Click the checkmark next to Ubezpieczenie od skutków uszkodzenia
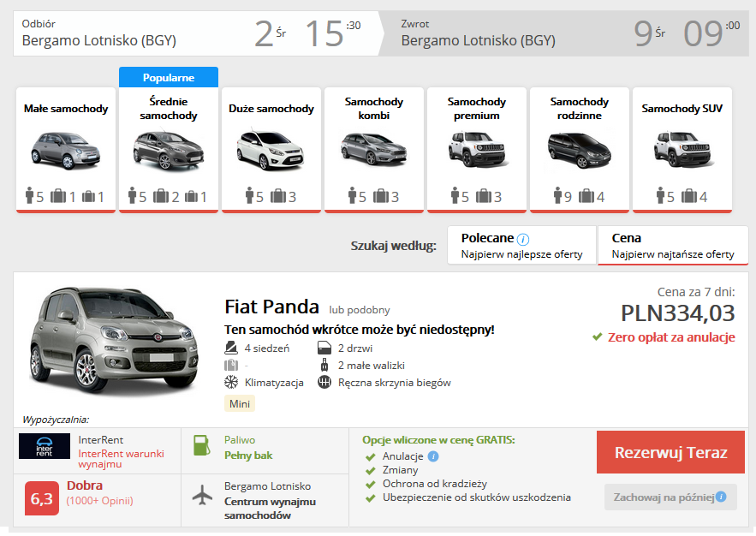Viewport: 756px width, 536px height. [x=370, y=498]
